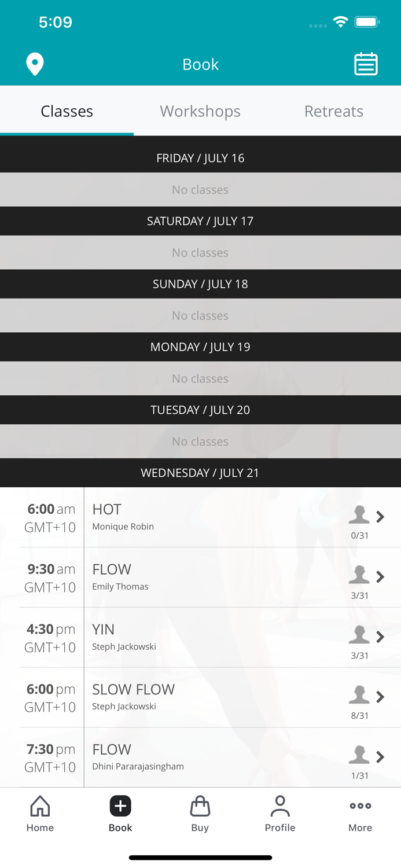Image resolution: width=401 pixels, height=868 pixels.
Task: Expand the 4:30 pm YIN class chevron
Action: pos(380,637)
